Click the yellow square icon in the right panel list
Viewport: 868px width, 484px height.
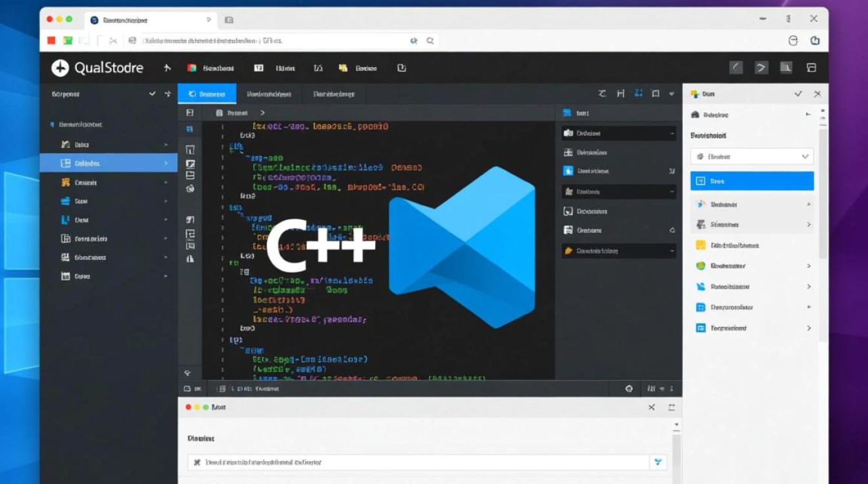pos(700,245)
